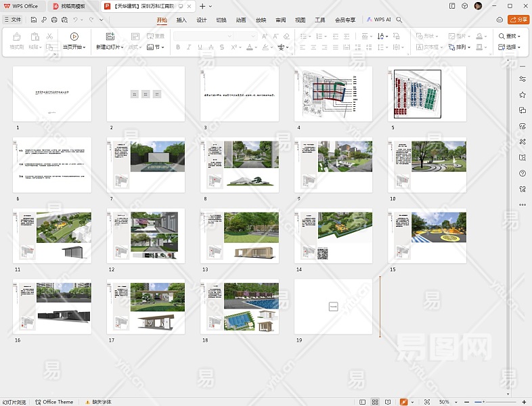Open the settings sliders icon in right sidebar
532x406 pixels.
(522, 79)
